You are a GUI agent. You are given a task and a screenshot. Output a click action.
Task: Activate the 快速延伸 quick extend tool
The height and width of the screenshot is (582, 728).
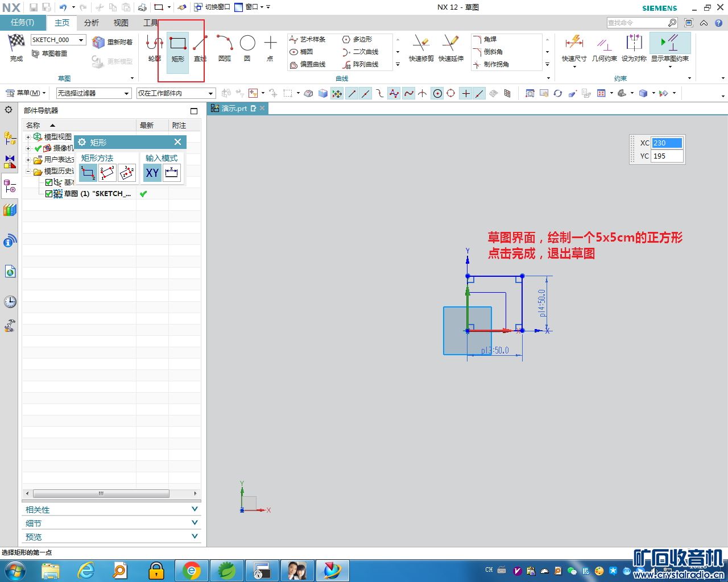[x=451, y=48]
